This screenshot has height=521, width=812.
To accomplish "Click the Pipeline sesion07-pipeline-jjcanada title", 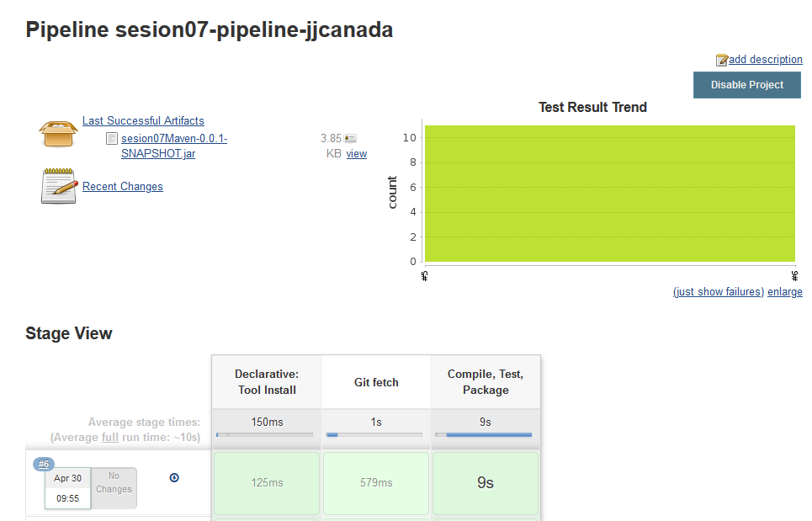I will click(210, 29).
